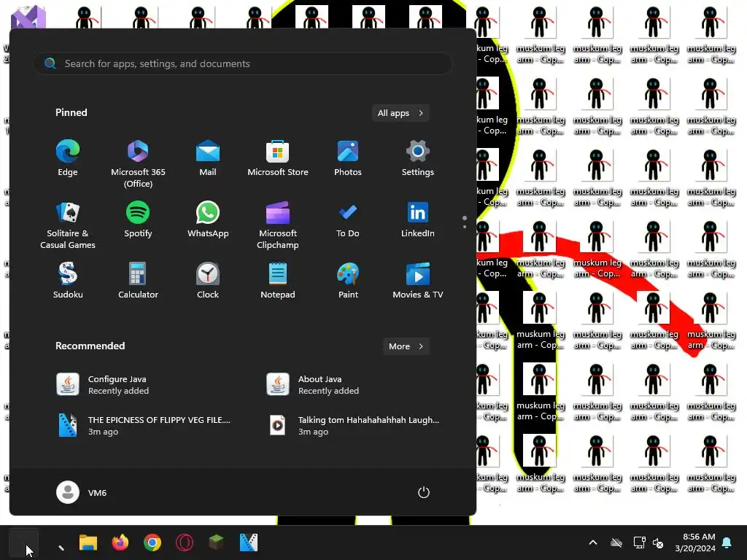This screenshot has height=560, width=747.
Task: Click the power button icon
Action: [424, 492]
